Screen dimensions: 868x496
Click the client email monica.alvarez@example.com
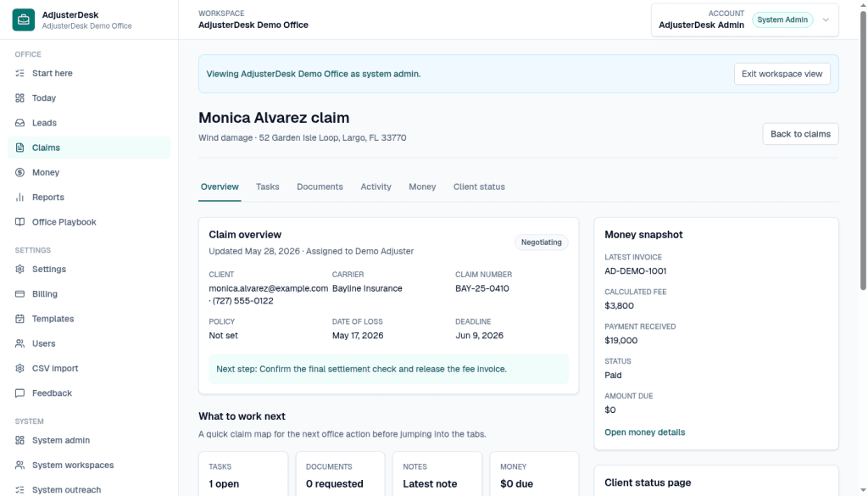pyautogui.click(x=269, y=288)
